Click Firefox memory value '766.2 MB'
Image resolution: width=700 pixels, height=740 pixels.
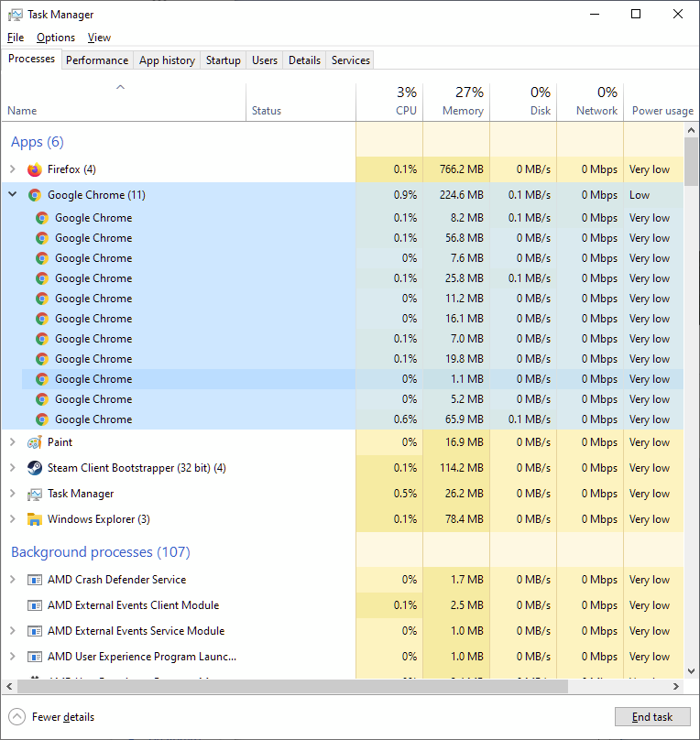[462, 169]
